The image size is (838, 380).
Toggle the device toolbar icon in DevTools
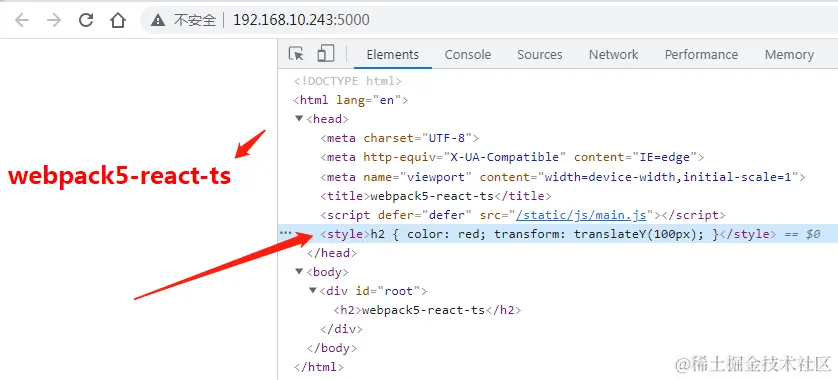(325, 54)
